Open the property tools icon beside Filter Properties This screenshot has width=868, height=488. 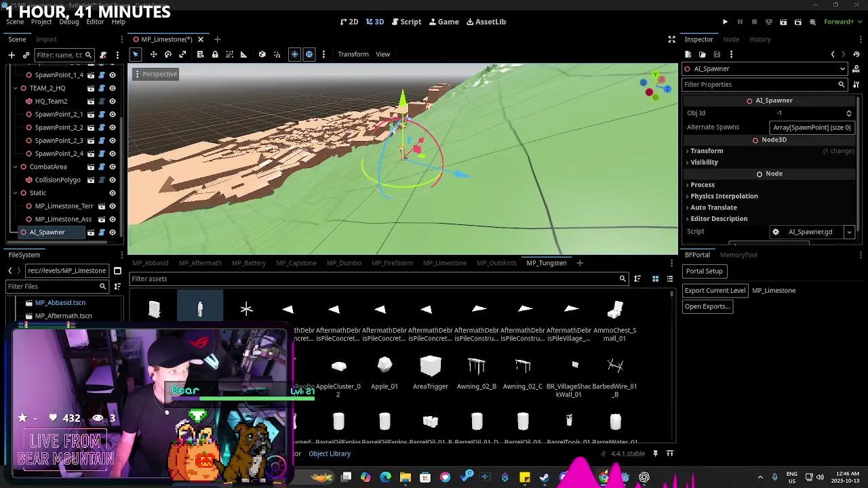pyautogui.click(x=856, y=84)
